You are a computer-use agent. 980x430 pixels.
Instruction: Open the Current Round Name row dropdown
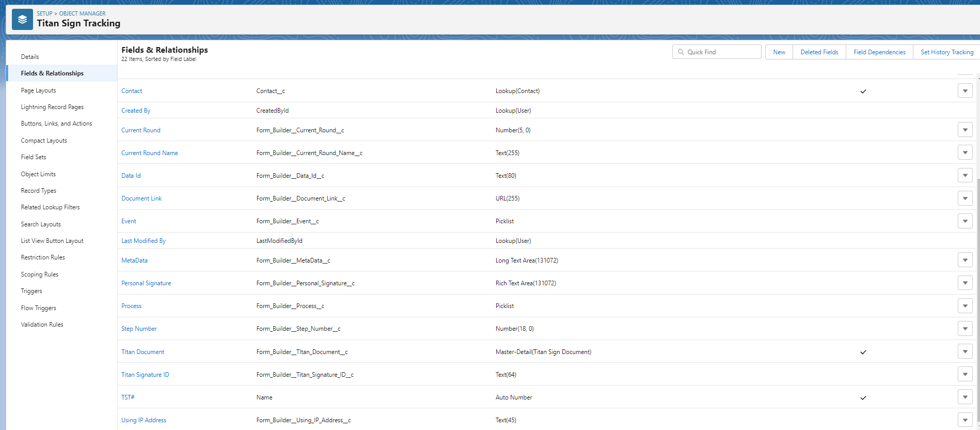(x=965, y=152)
